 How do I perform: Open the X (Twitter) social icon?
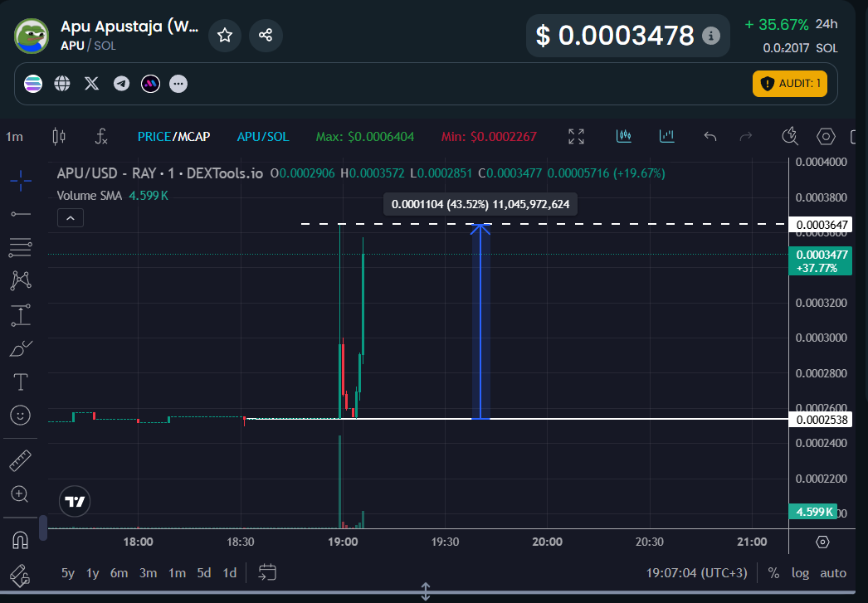[x=92, y=83]
